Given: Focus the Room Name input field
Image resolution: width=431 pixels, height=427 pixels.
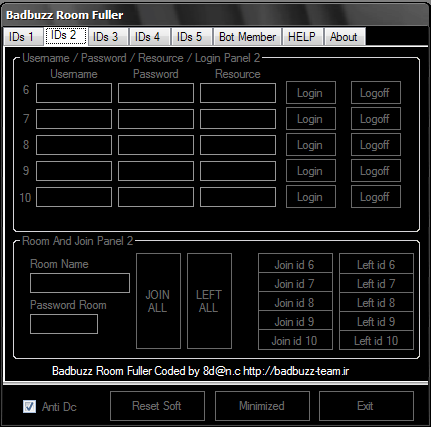Looking at the screenshot, I should pyautogui.click(x=80, y=283).
